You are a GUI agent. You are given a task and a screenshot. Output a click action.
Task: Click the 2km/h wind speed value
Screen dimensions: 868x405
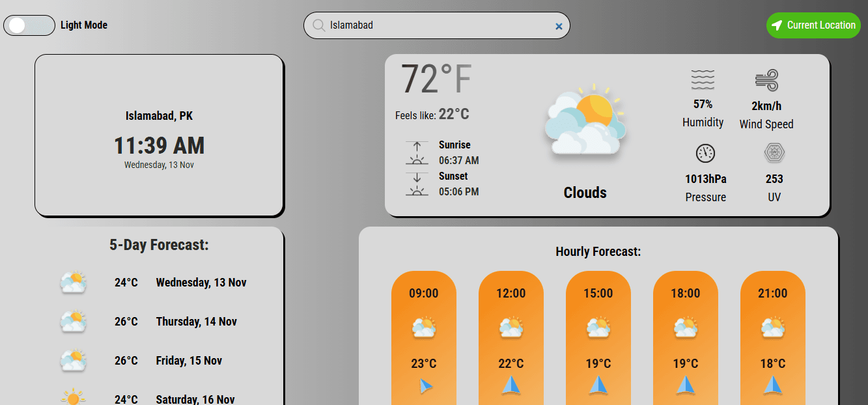766,105
